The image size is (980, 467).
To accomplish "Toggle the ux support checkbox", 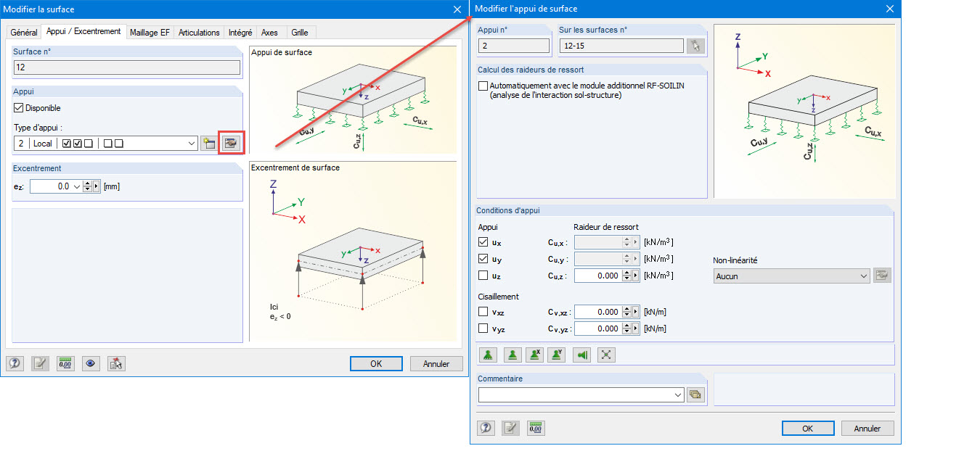I will [483, 242].
